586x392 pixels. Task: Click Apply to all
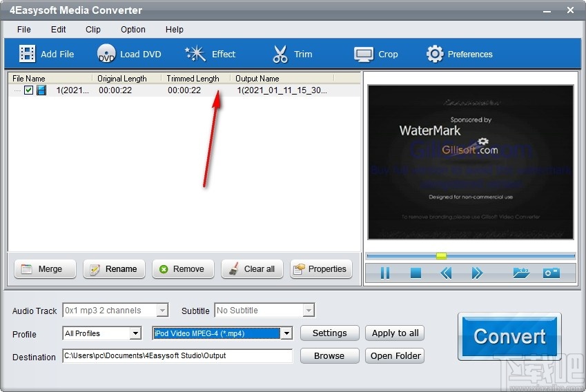point(395,333)
